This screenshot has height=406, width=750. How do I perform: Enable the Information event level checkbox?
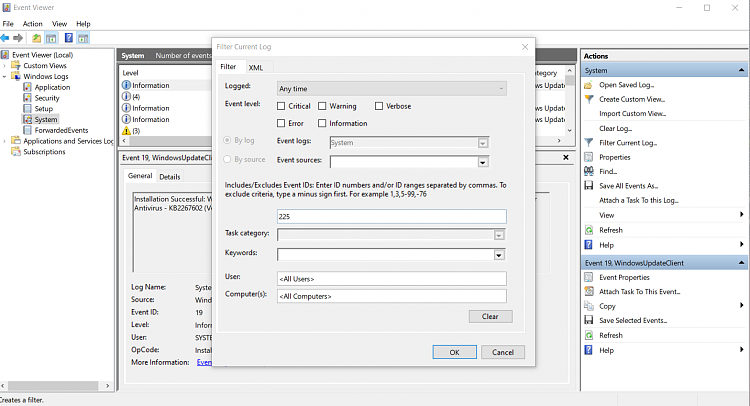tap(322, 123)
